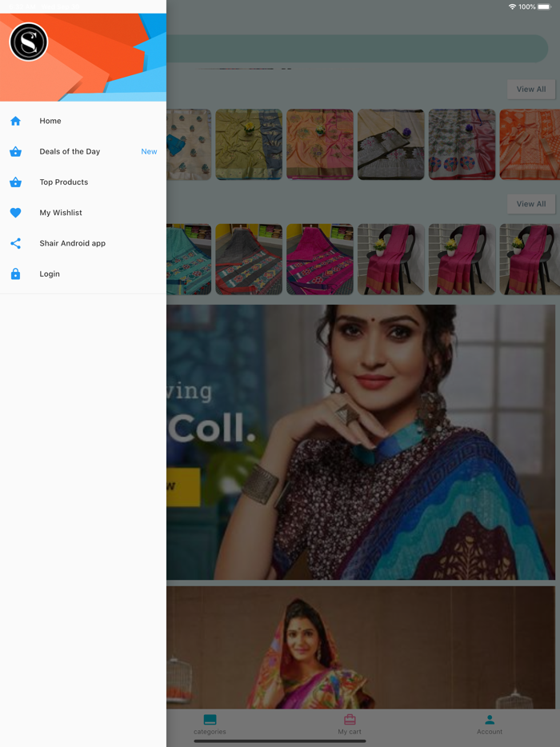Tap the search bar field

click(x=360, y=48)
